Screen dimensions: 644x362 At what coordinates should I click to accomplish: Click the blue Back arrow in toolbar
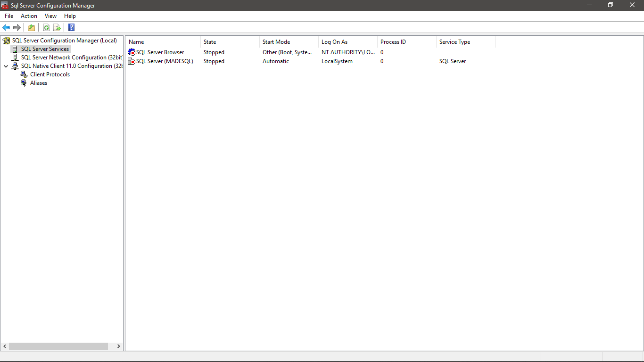(6, 27)
